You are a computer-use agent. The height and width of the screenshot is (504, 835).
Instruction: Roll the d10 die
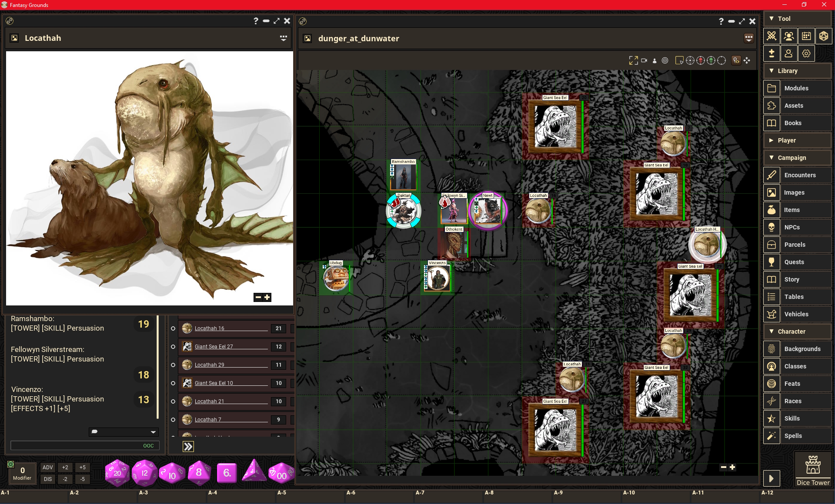click(171, 474)
